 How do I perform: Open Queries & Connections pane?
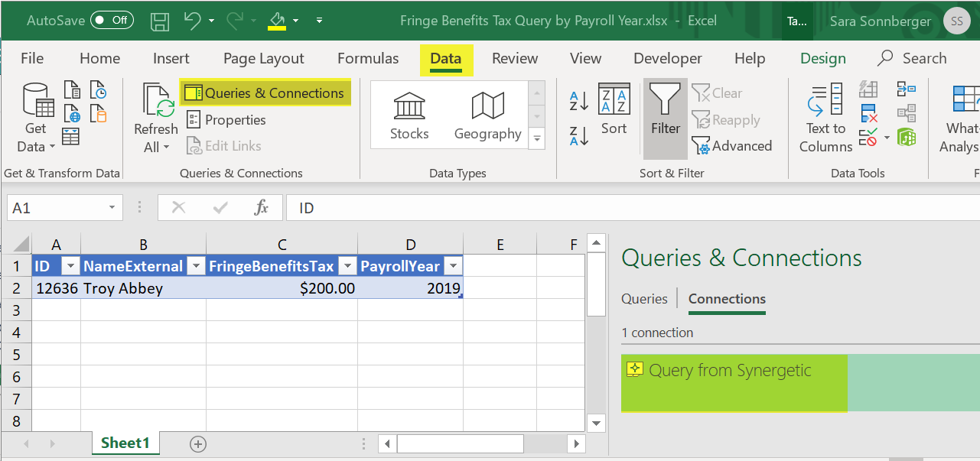click(x=265, y=93)
